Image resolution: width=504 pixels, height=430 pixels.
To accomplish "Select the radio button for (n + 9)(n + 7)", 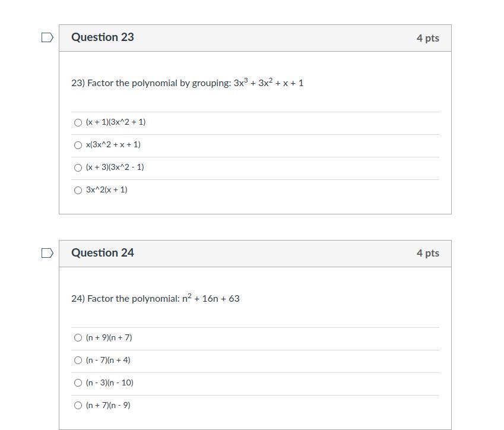I will pos(78,338).
